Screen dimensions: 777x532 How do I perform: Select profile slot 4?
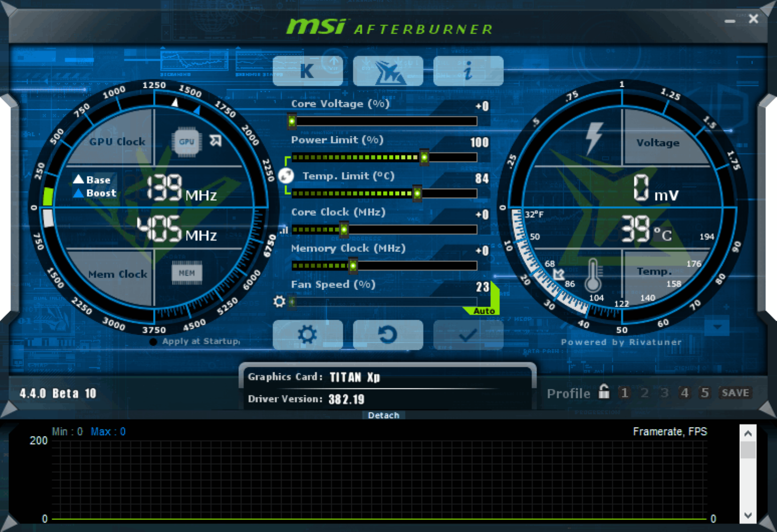point(685,393)
